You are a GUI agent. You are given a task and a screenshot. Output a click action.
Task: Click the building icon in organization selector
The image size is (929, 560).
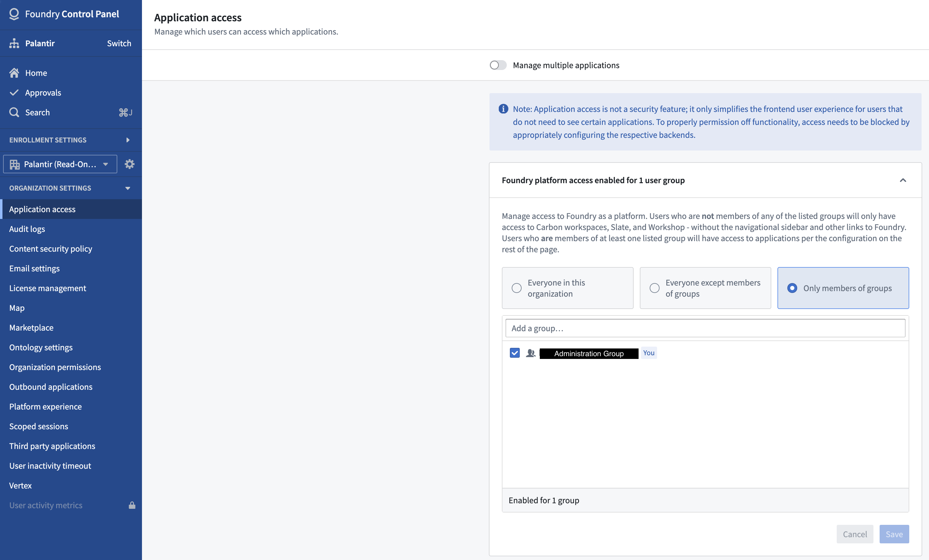coord(15,164)
